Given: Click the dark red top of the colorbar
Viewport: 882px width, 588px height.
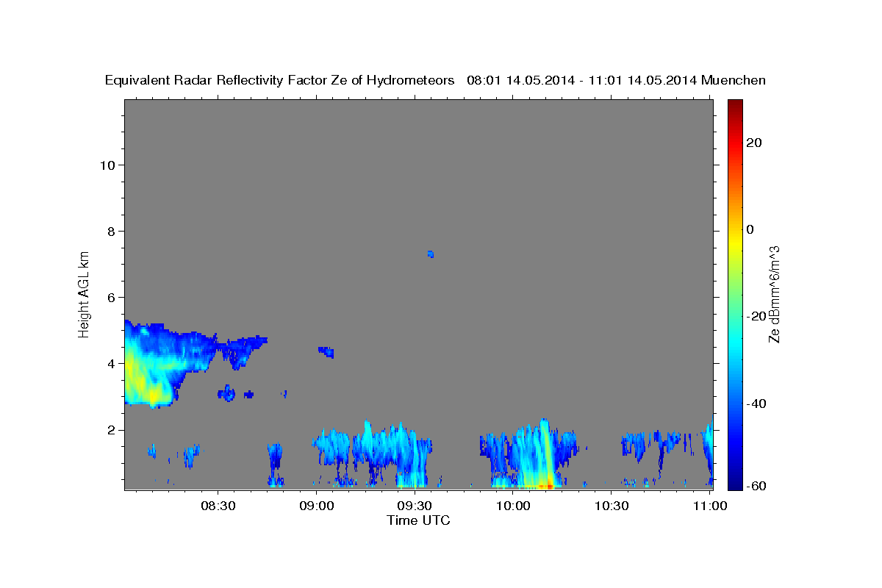Looking at the screenshot, I should point(734,107).
